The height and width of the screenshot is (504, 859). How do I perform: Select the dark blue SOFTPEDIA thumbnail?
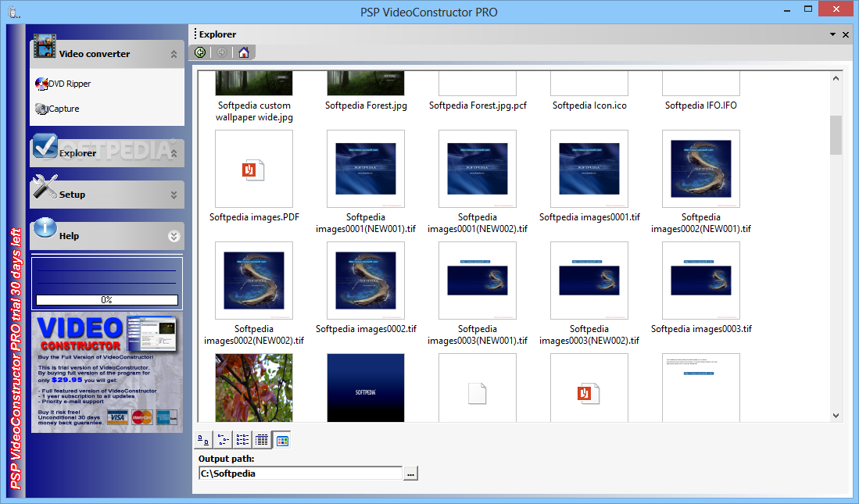(x=366, y=388)
